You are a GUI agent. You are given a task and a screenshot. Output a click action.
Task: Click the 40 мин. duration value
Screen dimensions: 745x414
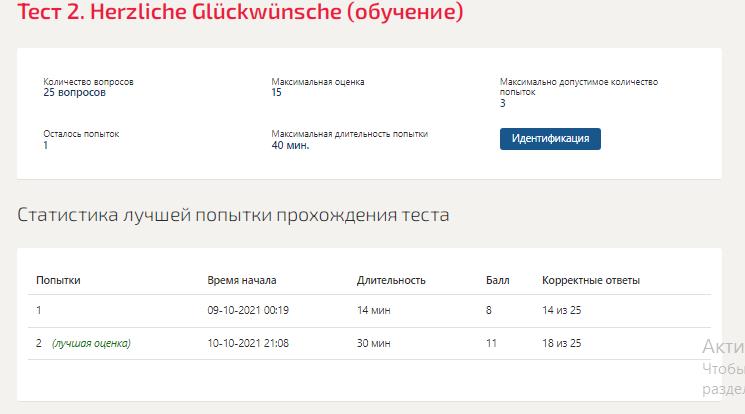290,145
